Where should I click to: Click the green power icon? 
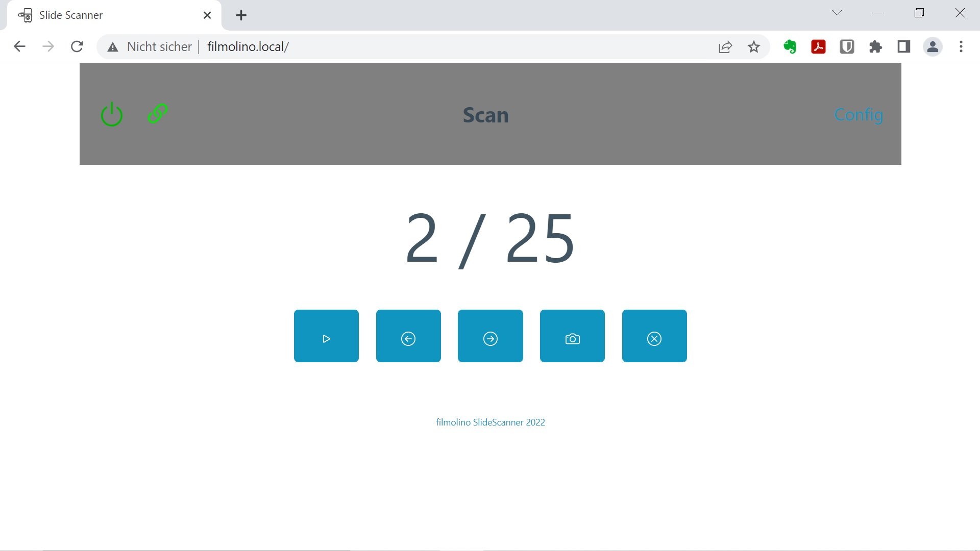111,114
